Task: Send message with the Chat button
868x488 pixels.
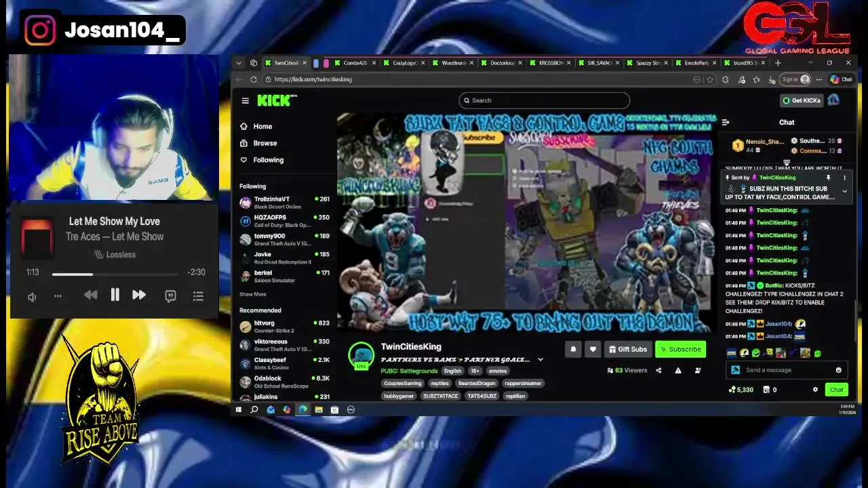Action: coord(836,390)
